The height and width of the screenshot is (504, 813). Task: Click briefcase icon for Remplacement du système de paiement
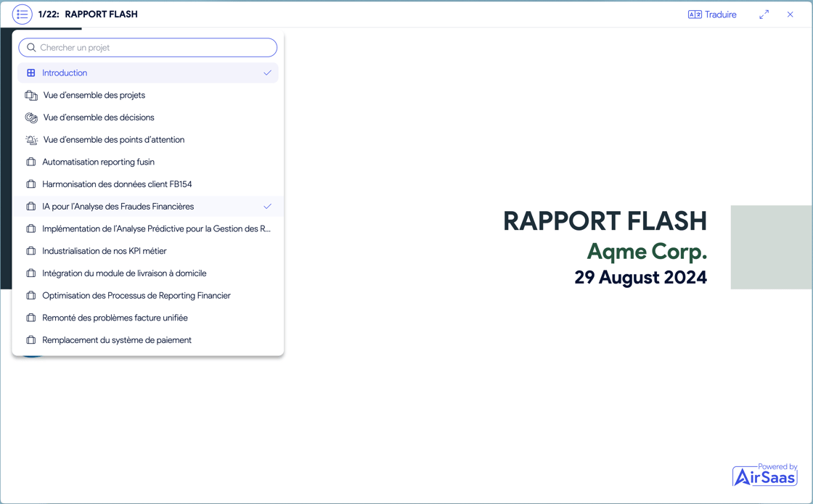[31, 340]
